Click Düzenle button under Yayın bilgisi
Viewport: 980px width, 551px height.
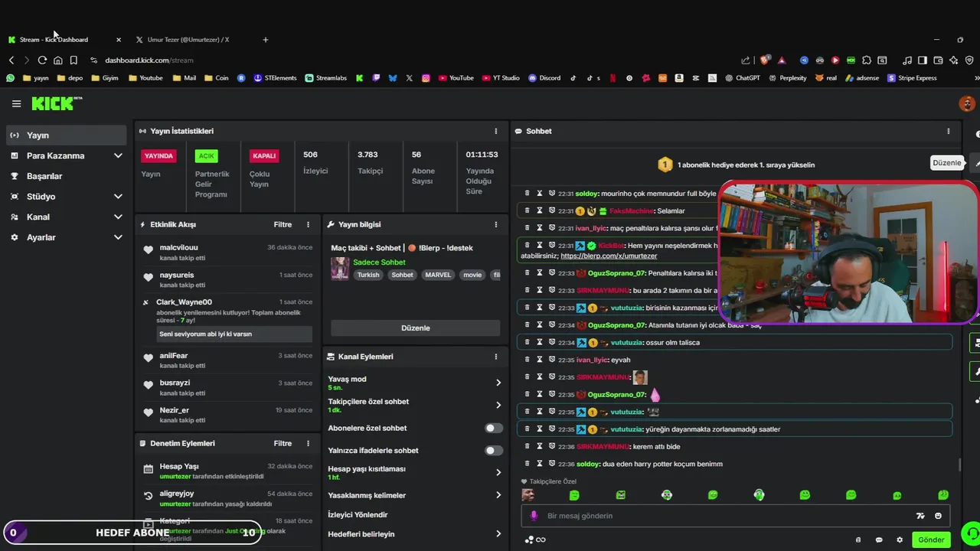coord(416,328)
